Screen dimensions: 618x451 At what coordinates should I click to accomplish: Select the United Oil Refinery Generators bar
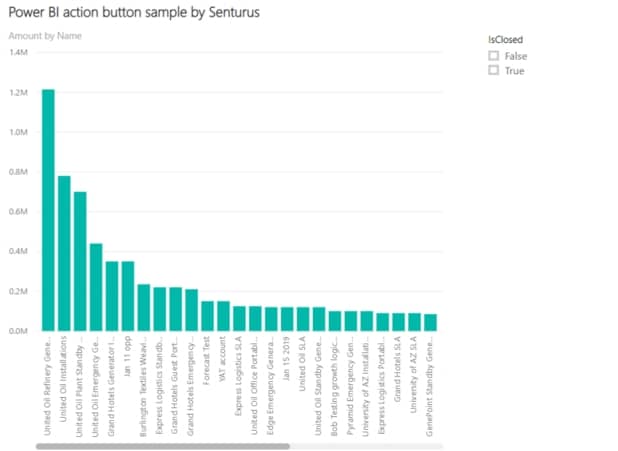click(x=48, y=210)
